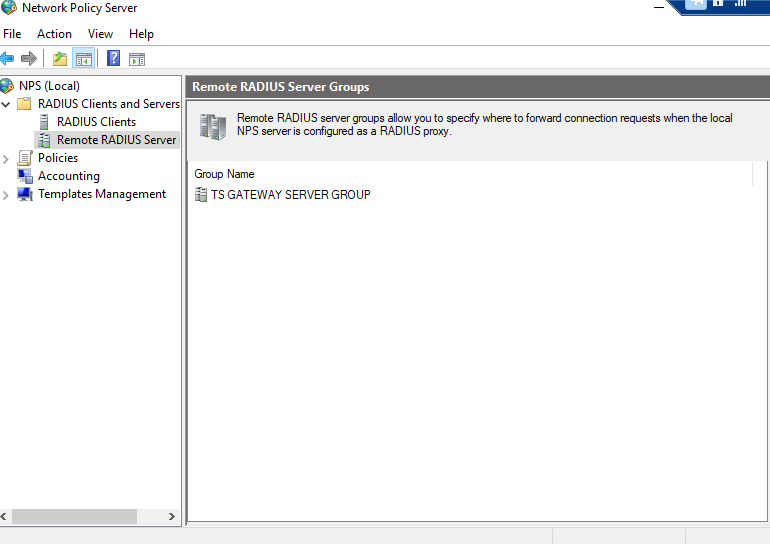The width and height of the screenshot is (770, 544).
Task: Toggle Show/Hide Console Tree toolbar button
Action: (x=84, y=59)
